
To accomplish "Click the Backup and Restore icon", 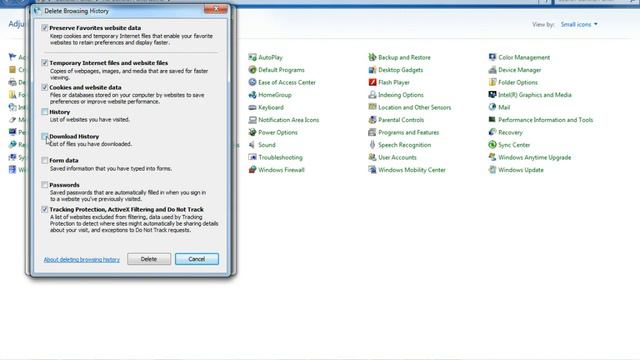I will [x=372, y=58].
